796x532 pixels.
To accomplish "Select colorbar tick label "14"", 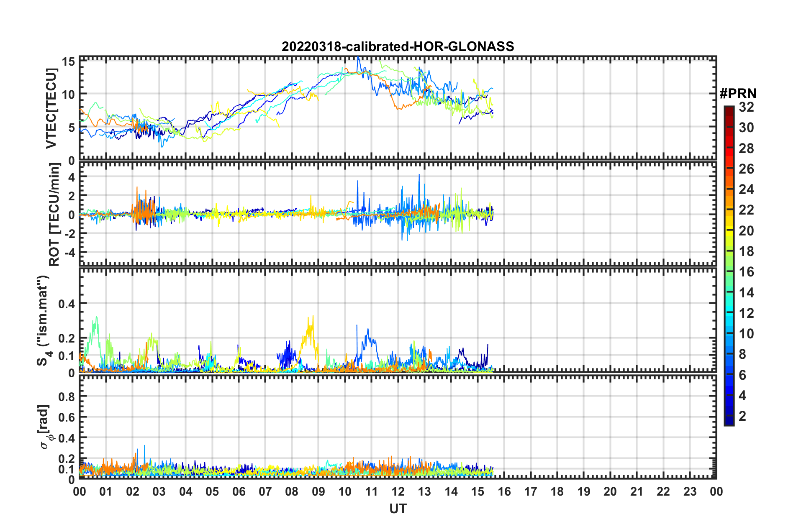I will point(746,293).
